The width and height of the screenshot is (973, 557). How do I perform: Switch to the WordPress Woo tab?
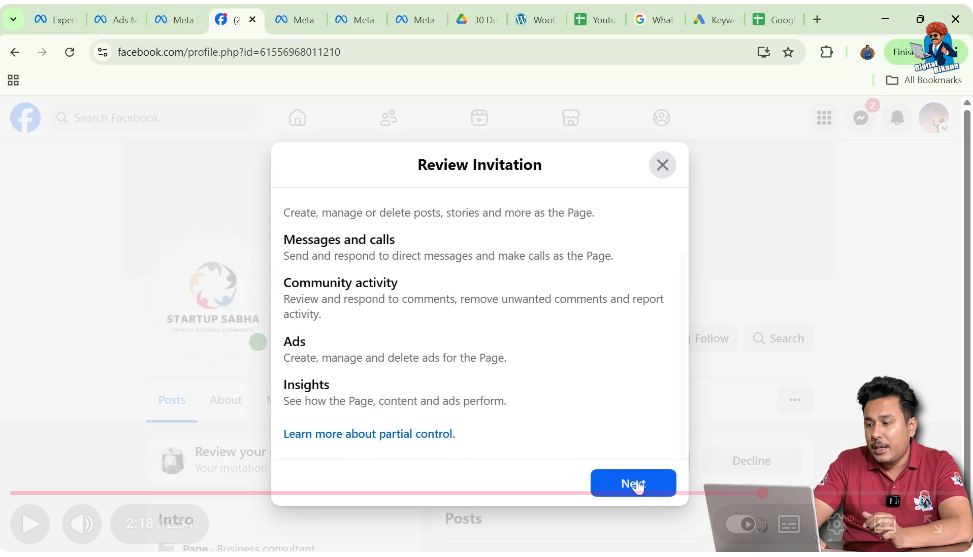(536, 19)
